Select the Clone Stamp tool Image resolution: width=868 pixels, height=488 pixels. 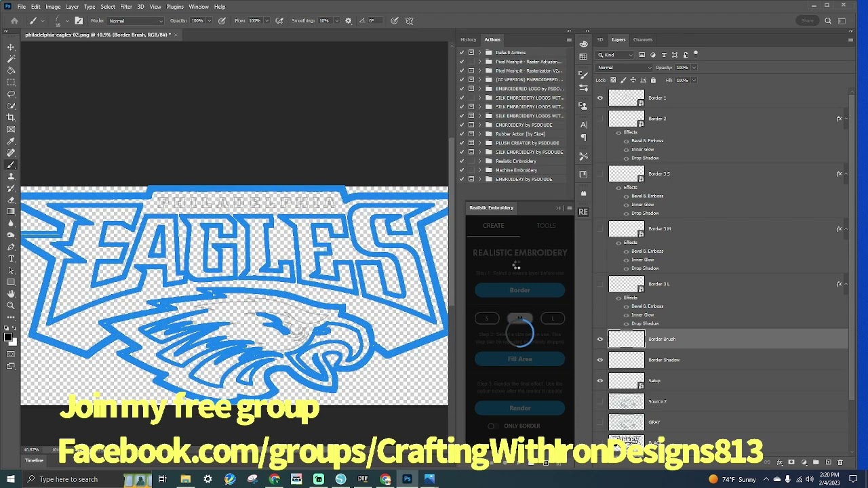click(x=11, y=176)
